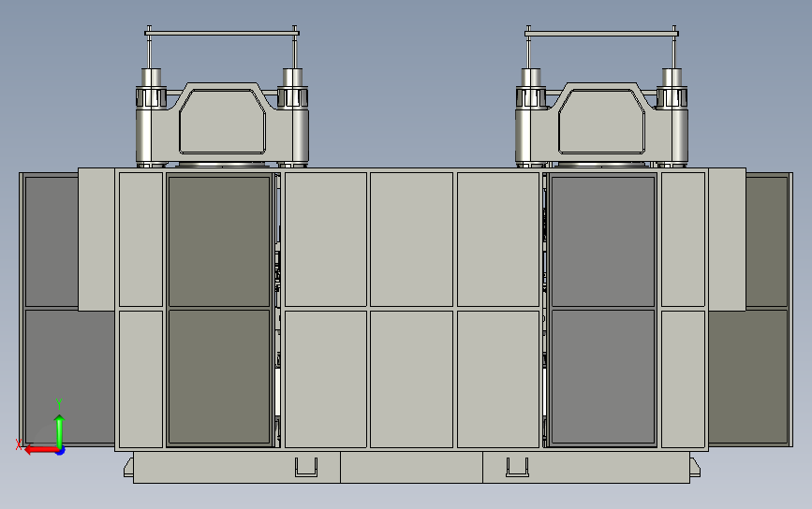The width and height of the screenshot is (812, 509).
Task: Select the right U-shaped bracket on the base
Action: (517, 467)
